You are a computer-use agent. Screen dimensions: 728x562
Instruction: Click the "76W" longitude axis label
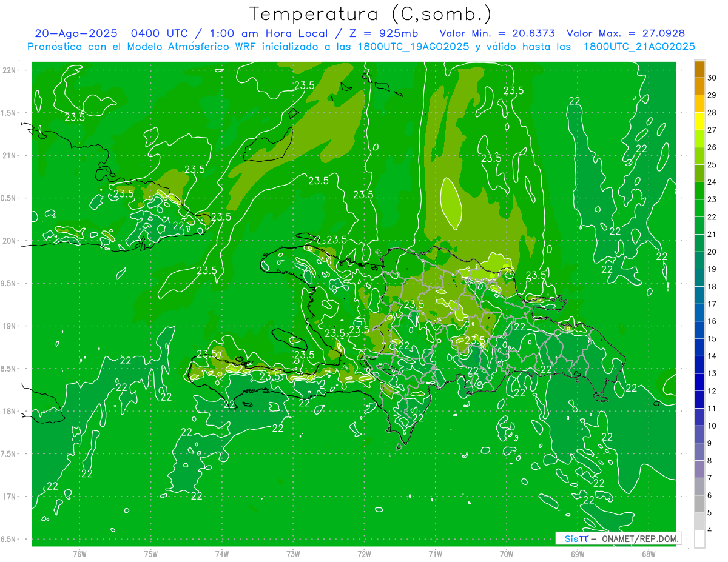pyautogui.click(x=79, y=554)
